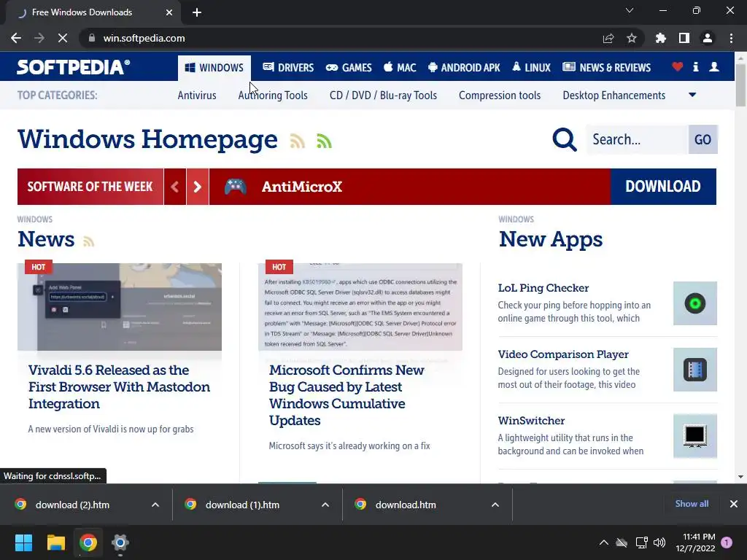747x560 pixels.
Task: Close the Free Windows Downloads tab
Action: click(169, 12)
